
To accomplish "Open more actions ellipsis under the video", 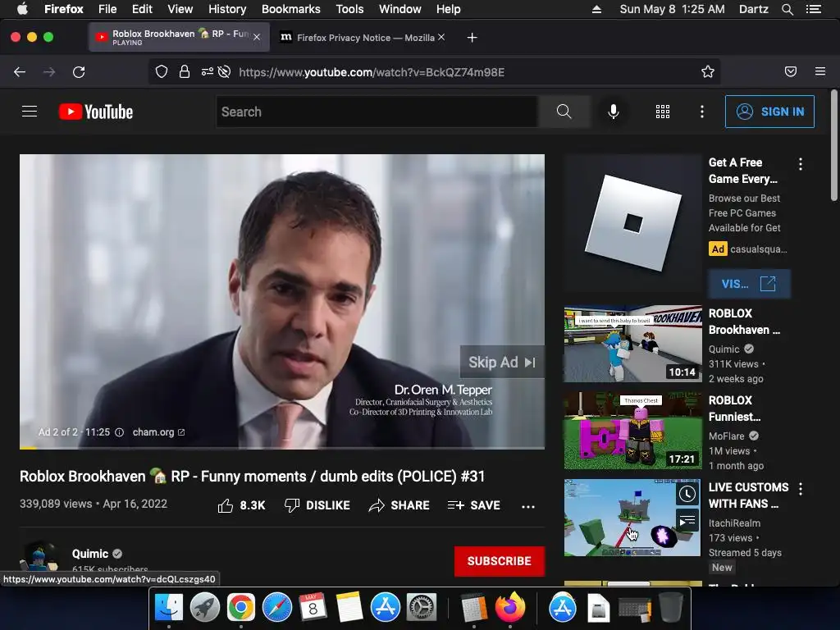I will [528, 506].
